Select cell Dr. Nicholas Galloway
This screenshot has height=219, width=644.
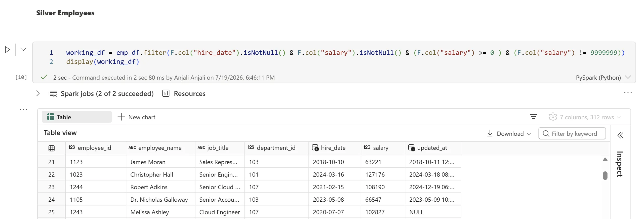tap(160, 200)
